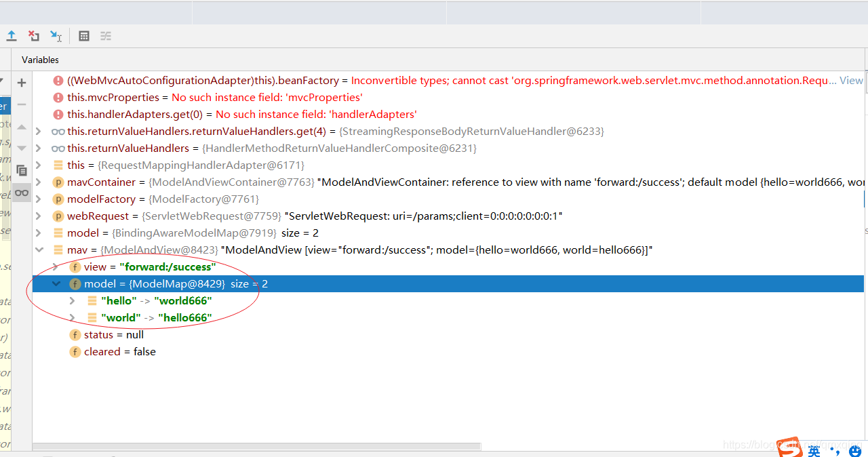
Task: Open the Evaluate Expression calculator icon
Action: [84, 36]
